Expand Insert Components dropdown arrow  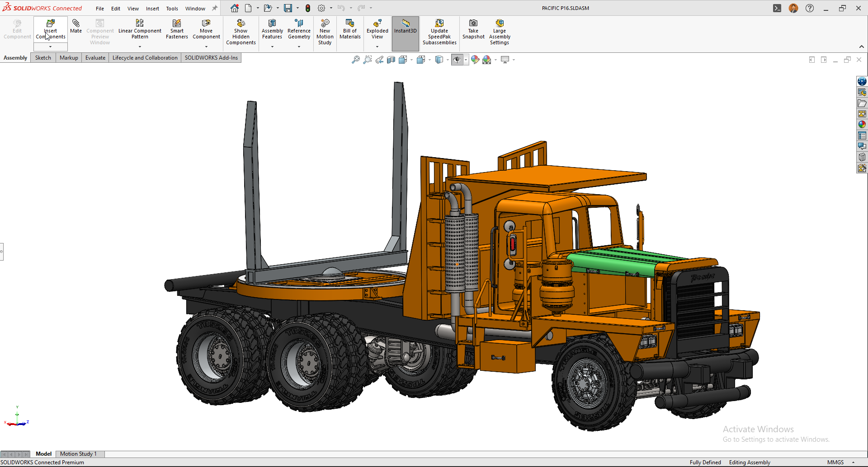51,47
